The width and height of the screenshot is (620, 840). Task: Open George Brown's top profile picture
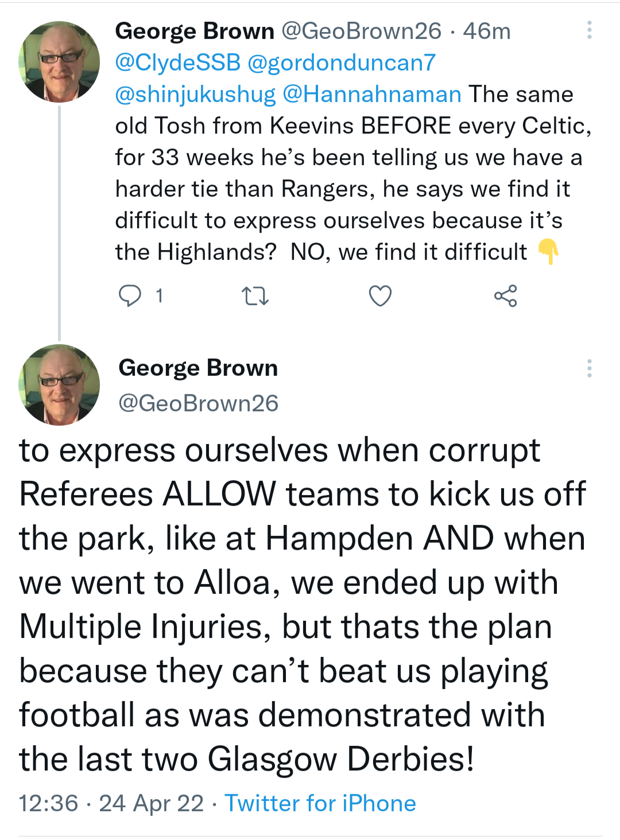tap(59, 62)
